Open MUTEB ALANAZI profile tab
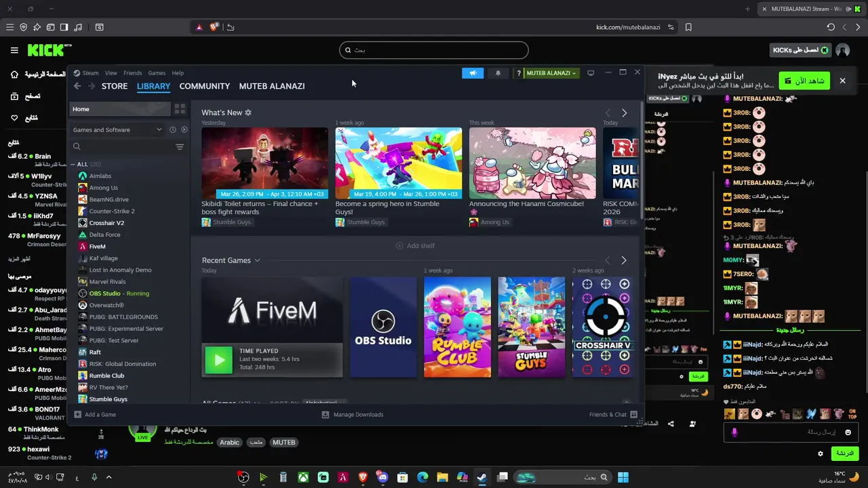This screenshot has width=868, height=488. point(272,86)
